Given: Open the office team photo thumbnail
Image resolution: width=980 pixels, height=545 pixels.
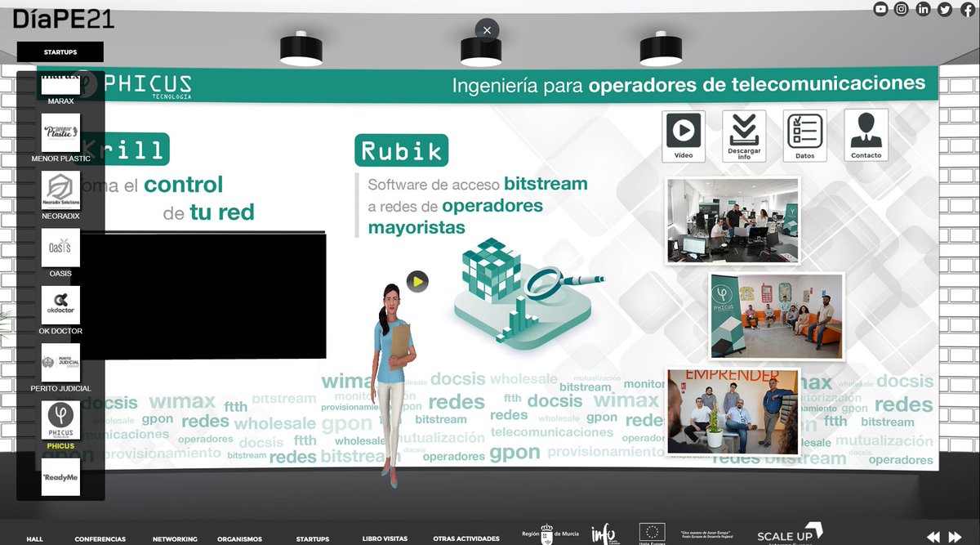Looking at the screenshot, I should click(733, 221).
